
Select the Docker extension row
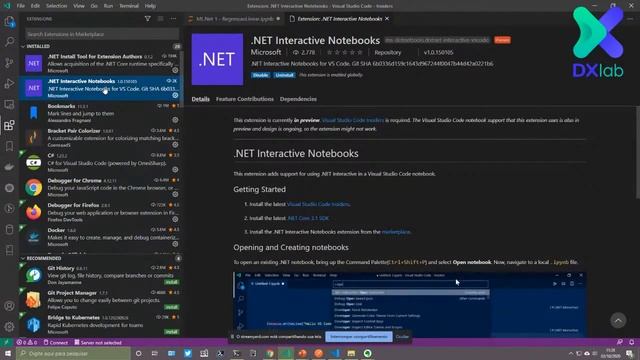click(101, 237)
